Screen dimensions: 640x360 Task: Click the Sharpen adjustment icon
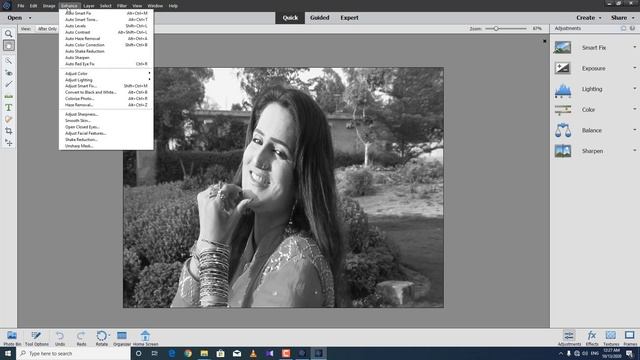pyautogui.click(x=562, y=151)
